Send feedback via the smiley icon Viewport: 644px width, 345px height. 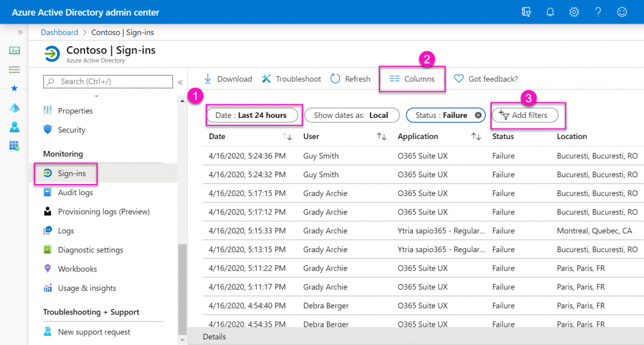(x=622, y=12)
